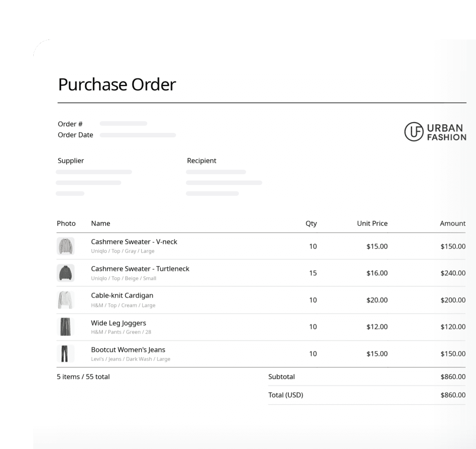Click the Name column header
The height and width of the screenshot is (449, 476).
(101, 224)
